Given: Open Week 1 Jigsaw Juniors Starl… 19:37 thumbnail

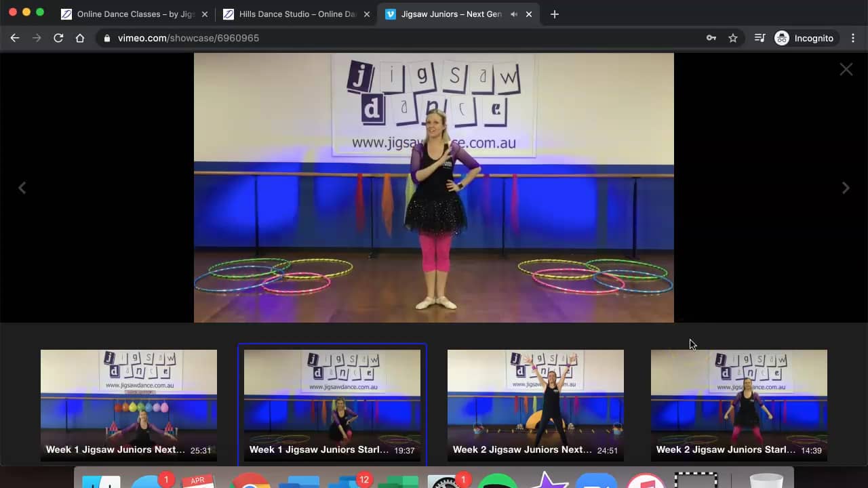Looking at the screenshot, I should (332, 405).
